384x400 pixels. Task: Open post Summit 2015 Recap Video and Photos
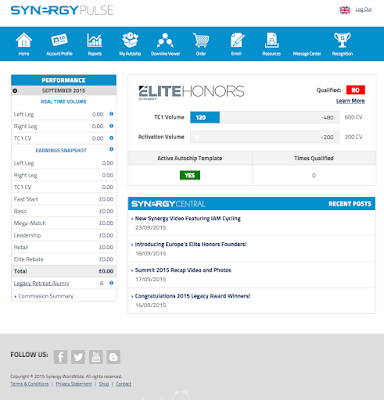(183, 270)
